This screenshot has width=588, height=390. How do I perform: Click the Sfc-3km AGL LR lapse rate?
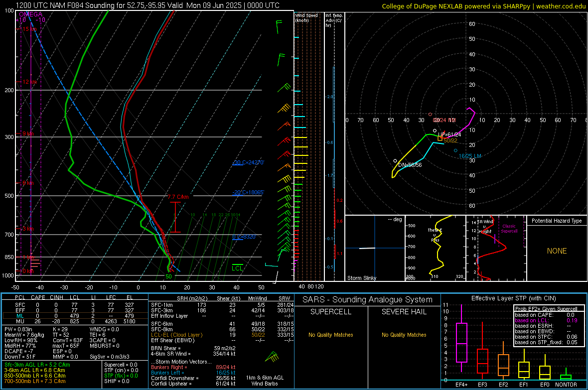[x=37, y=365]
